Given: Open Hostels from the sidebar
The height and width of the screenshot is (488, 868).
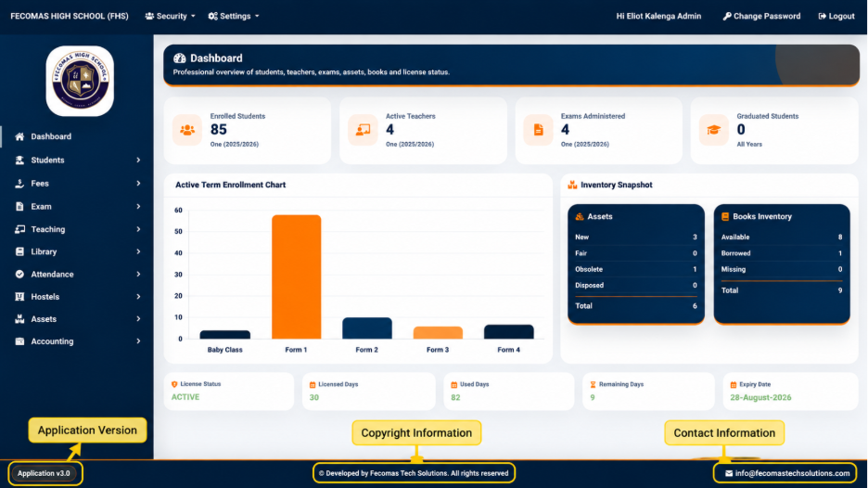Looking at the screenshot, I should tap(77, 296).
